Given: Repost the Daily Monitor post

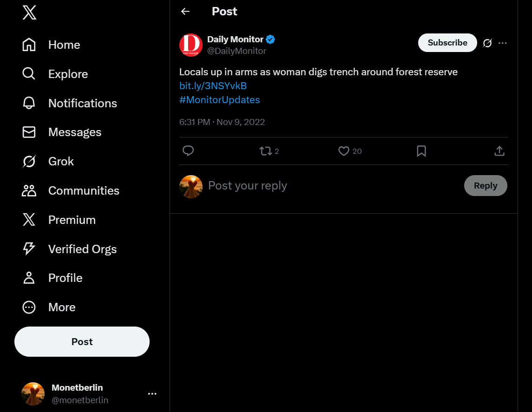Looking at the screenshot, I should (266, 151).
